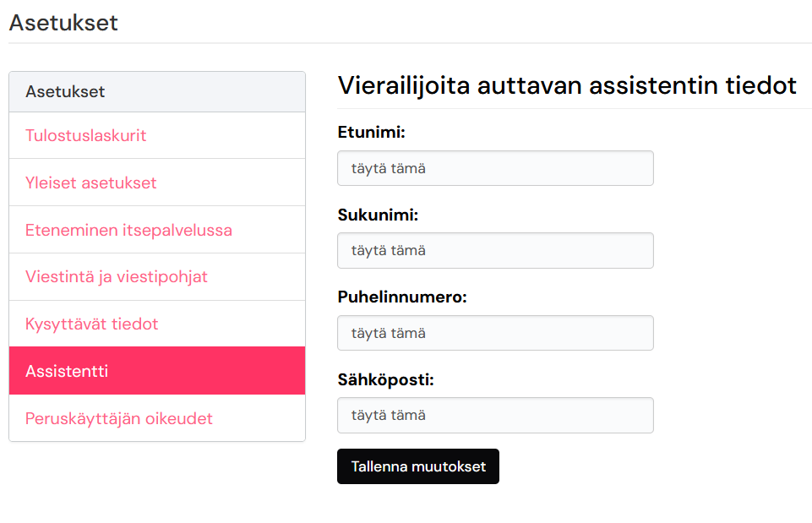Click the Asetukset page title
The image size is (812, 523).
(x=63, y=23)
